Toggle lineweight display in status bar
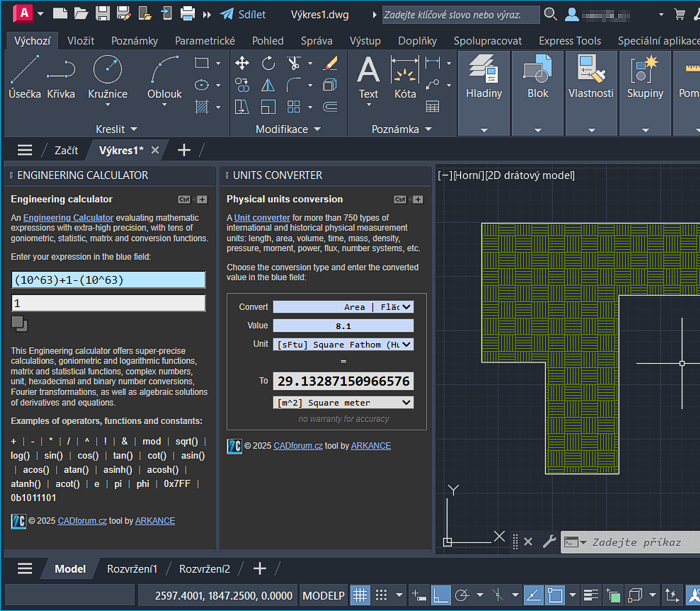This screenshot has height=611, width=700. point(591,595)
